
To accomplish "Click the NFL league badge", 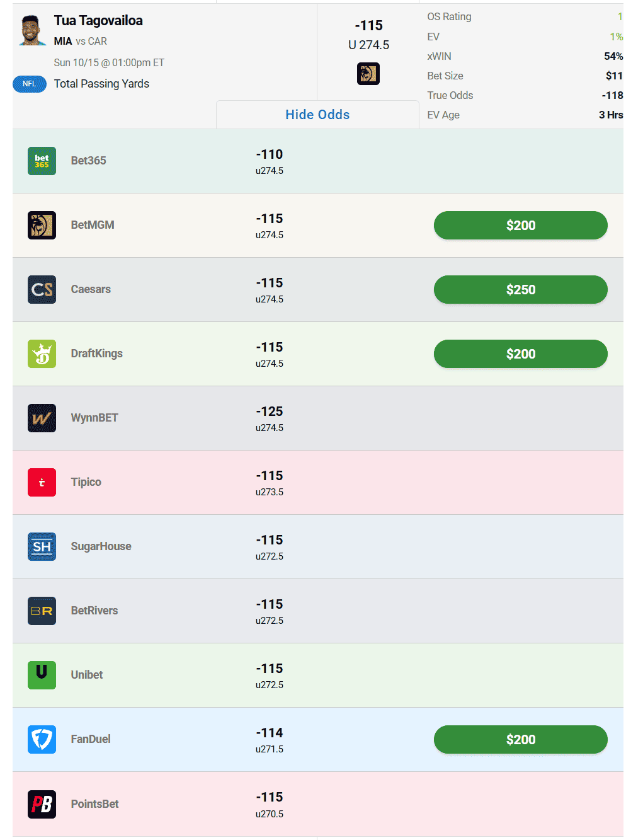I will coord(30,84).
